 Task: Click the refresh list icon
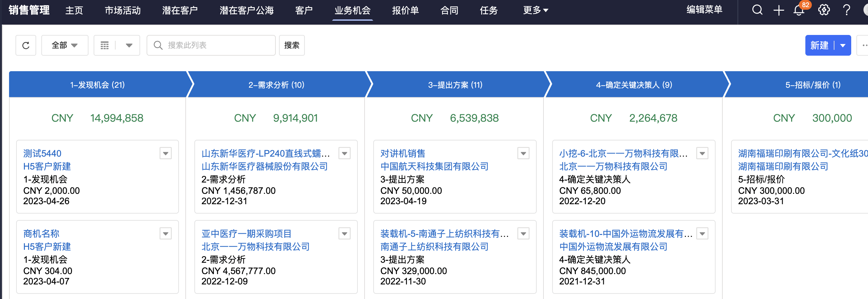[x=26, y=45]
